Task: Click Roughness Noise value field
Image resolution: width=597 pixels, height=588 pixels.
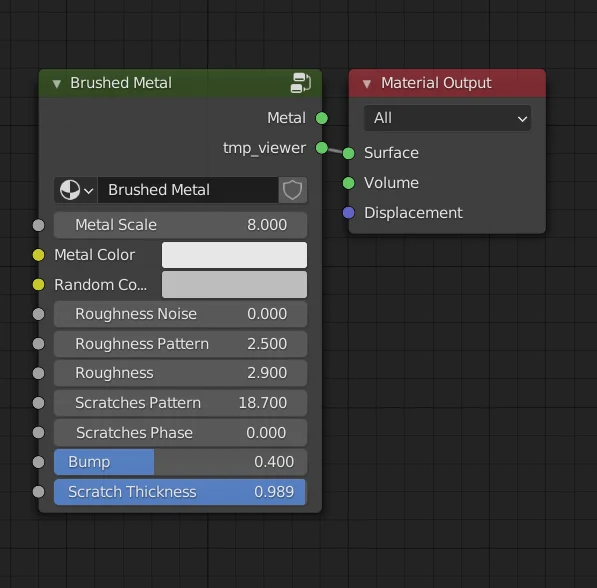Action: (x=180, y=314)
